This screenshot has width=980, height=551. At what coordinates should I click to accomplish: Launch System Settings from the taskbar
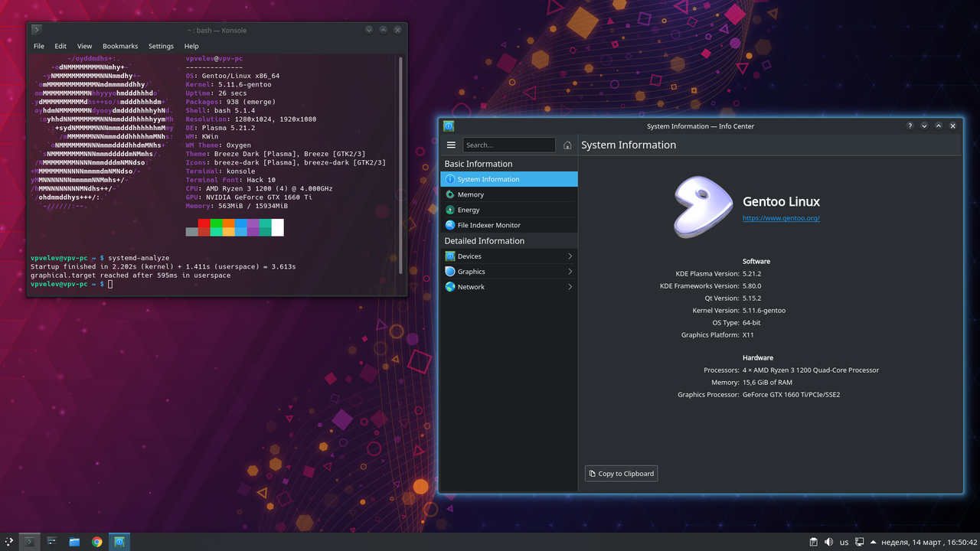click(x=51, y=542)
